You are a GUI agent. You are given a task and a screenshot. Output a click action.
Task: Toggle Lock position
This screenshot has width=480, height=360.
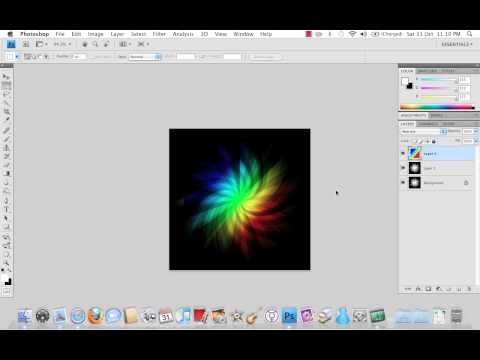tap(427, 141)
